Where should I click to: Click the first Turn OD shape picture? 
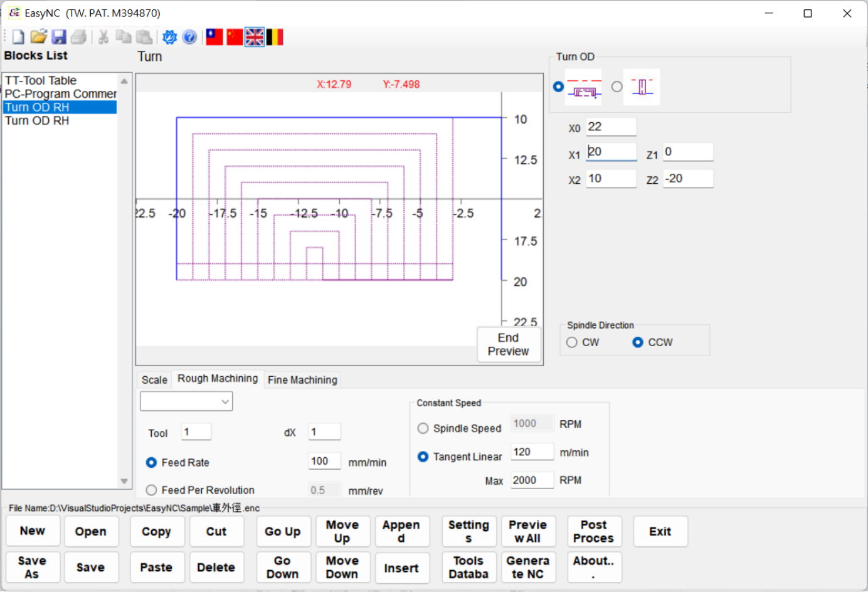pos(583,87)
